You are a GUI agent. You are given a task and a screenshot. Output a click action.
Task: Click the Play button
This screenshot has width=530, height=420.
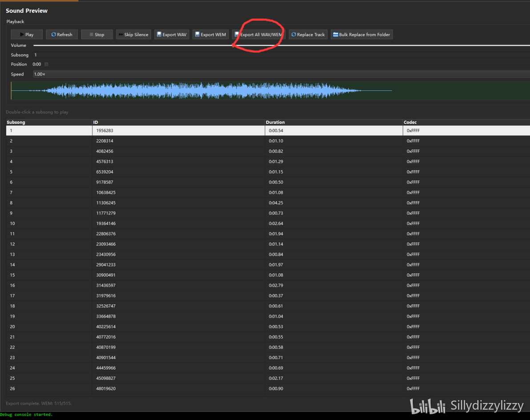27,35
